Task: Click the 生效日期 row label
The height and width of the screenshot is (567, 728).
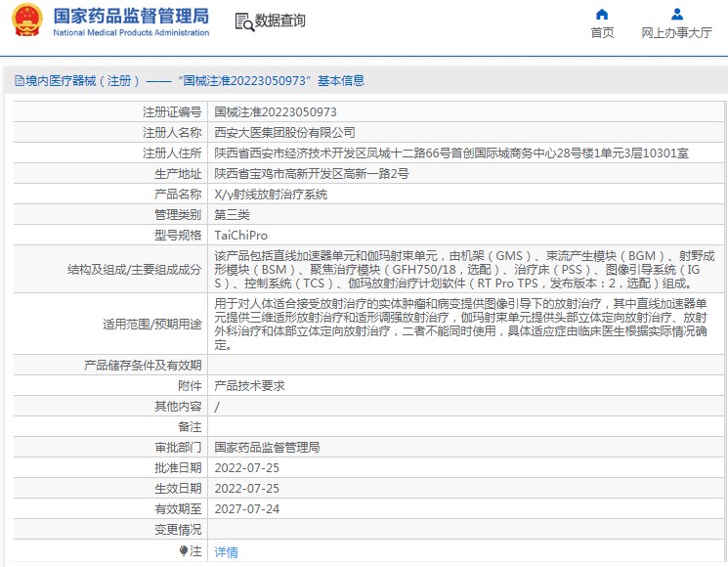Action: (x=178, y=489)
